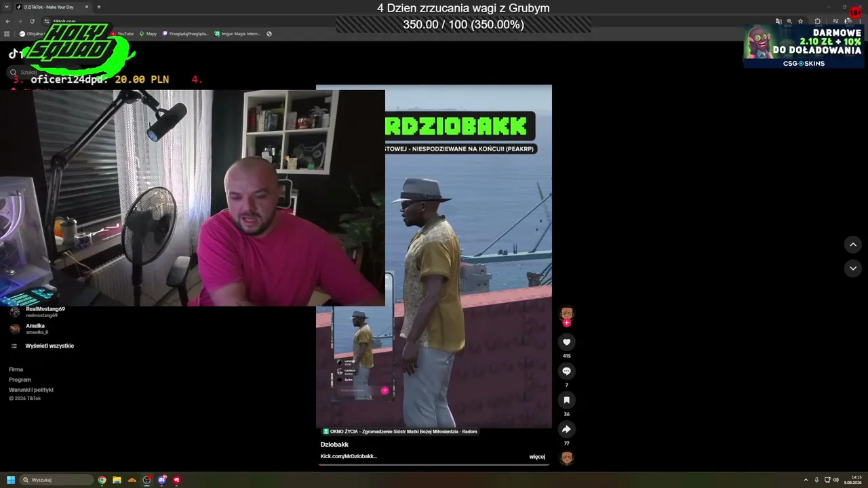
Task: Open the Dziobakk creator name
Action: (x=334, y=445)
